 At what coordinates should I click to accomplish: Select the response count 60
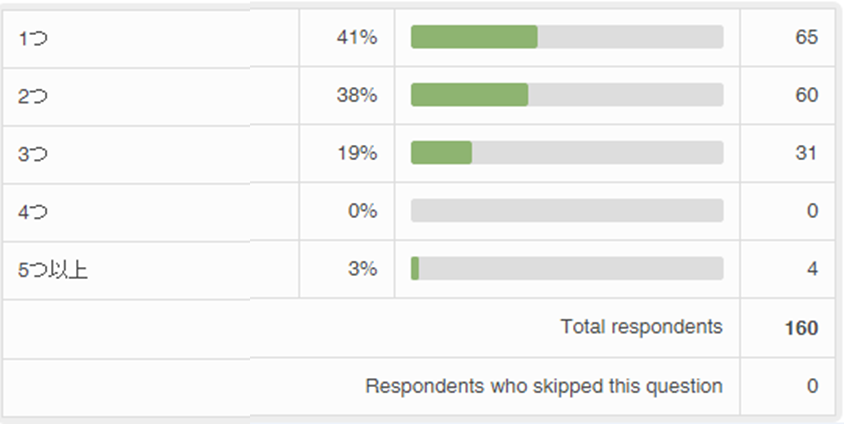coord(807,96)
